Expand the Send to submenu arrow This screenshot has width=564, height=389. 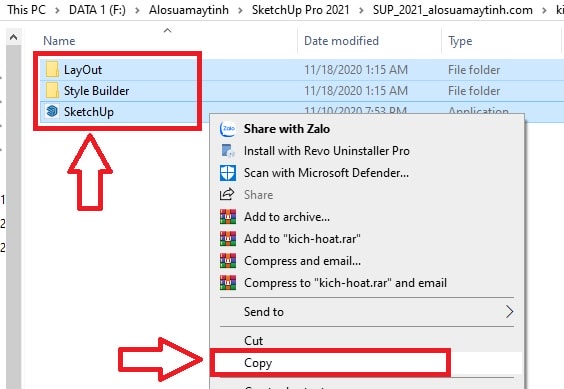509,312
